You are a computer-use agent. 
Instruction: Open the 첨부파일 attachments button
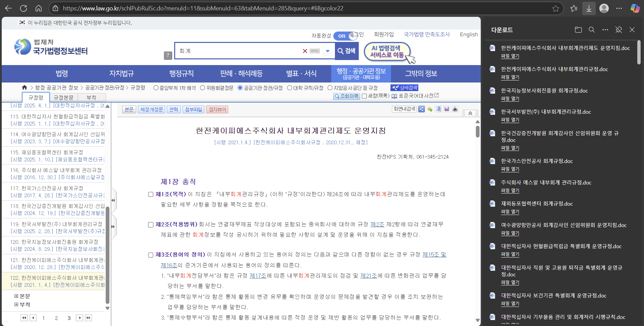pos(193,110)
